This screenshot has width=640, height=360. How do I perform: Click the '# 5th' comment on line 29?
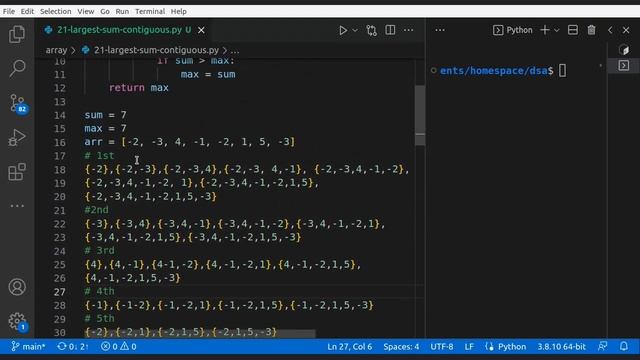pyautogui.click(x=99, y=318)
